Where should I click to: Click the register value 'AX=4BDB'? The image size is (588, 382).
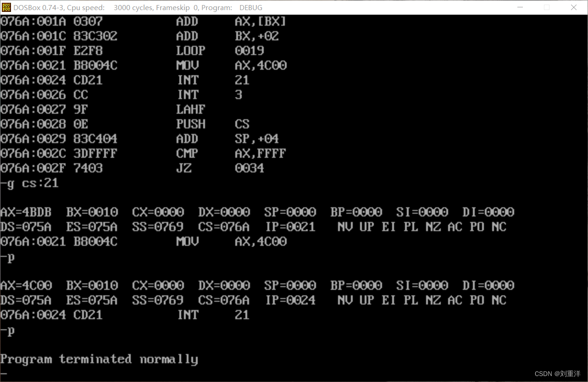[x=26, y=212]
